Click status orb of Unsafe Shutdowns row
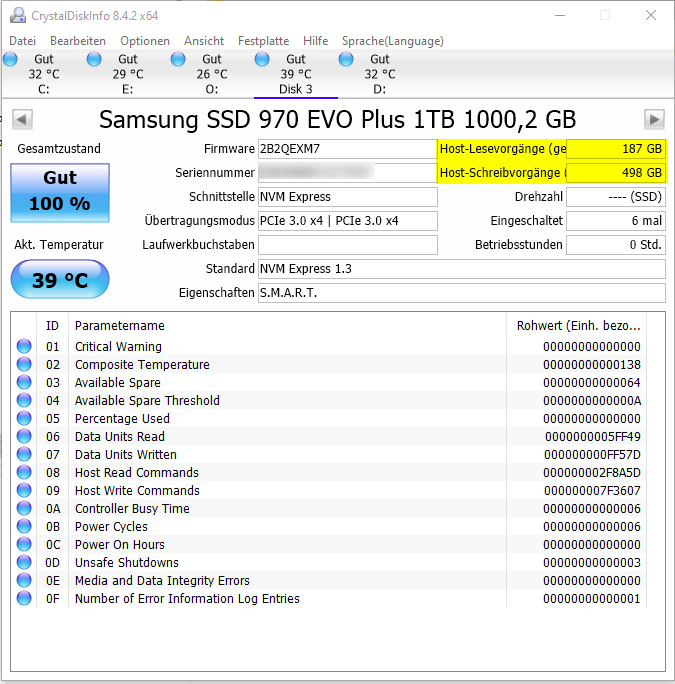Image resolution: width=675 pixels, height=684 pixels. 24,562
